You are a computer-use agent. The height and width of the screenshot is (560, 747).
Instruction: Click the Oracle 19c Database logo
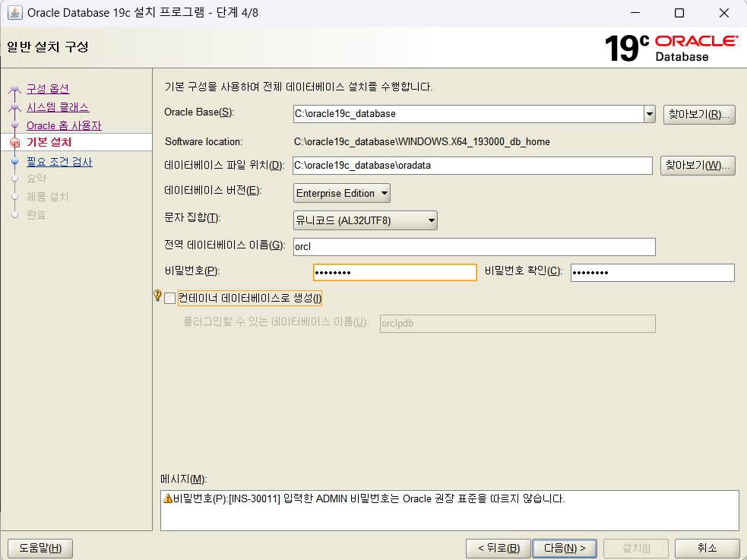click(x=671, y=48)
